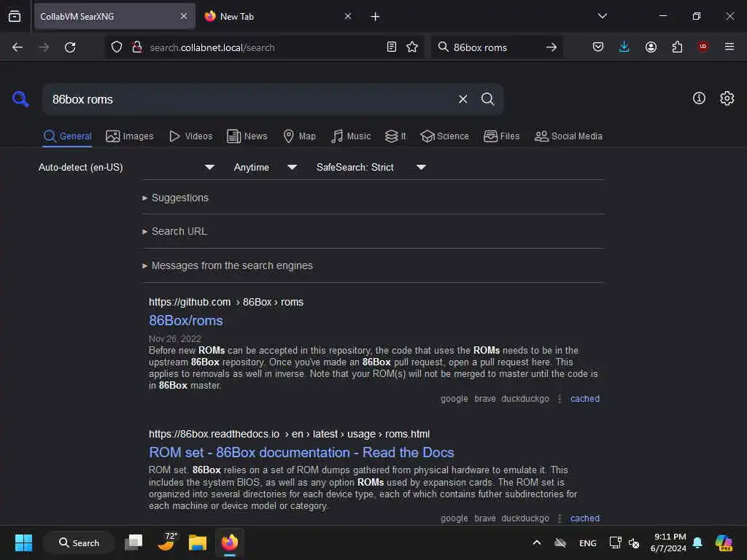Open File Explorer from the taskbar
Viewport: 747px width, 560px height.
tap(197, 542)
